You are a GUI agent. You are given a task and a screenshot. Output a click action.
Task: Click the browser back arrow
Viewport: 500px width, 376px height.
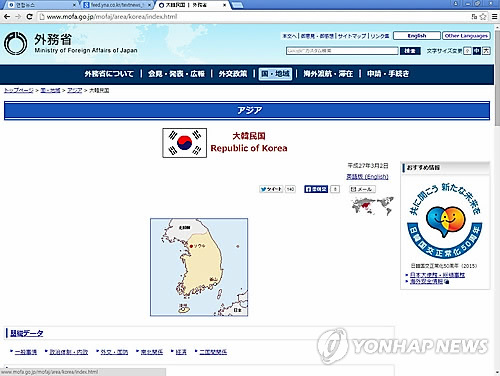(x=7, y=16)
